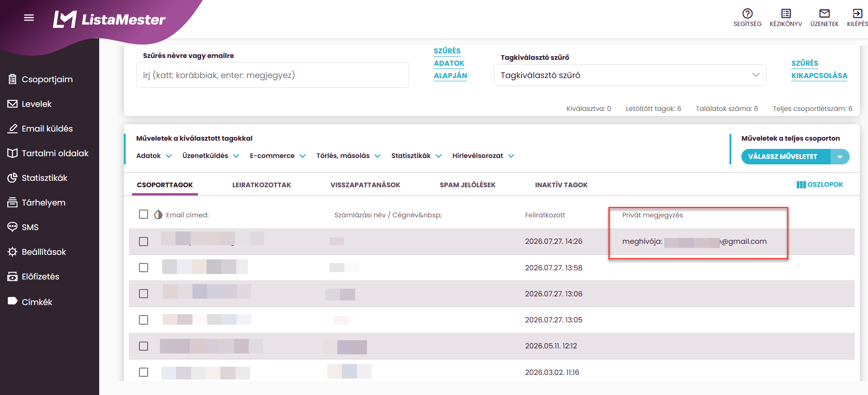
Task: Click the Letöltött tagok: 6 text
Action: [x=653, y=109]
